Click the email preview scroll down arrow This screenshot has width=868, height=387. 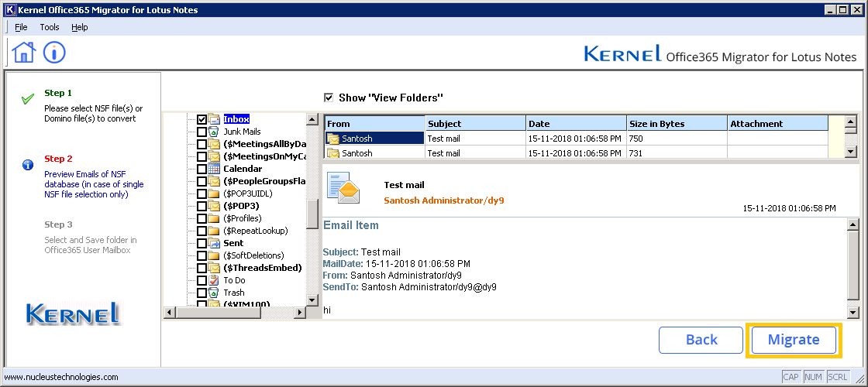click(x=853, y=311)
